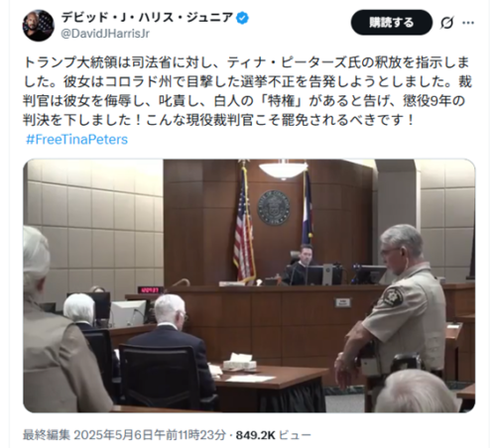Open the #FreeTinaPeters hashtag

[76, 140]
